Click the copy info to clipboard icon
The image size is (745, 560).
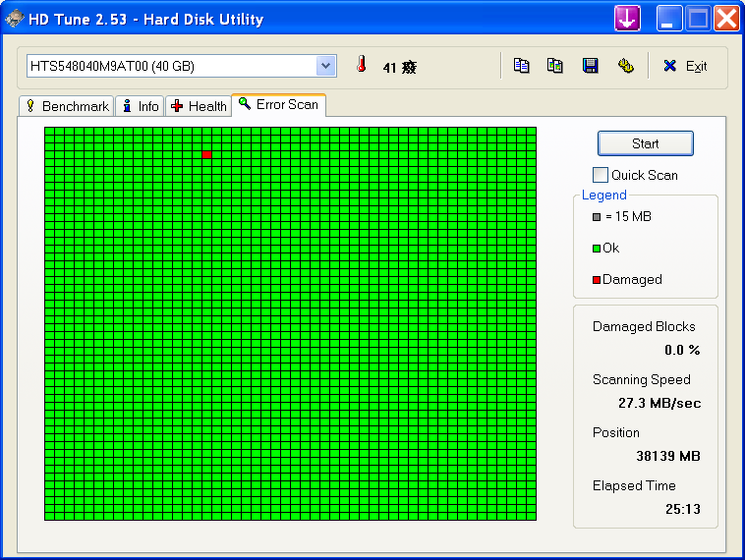521,66
